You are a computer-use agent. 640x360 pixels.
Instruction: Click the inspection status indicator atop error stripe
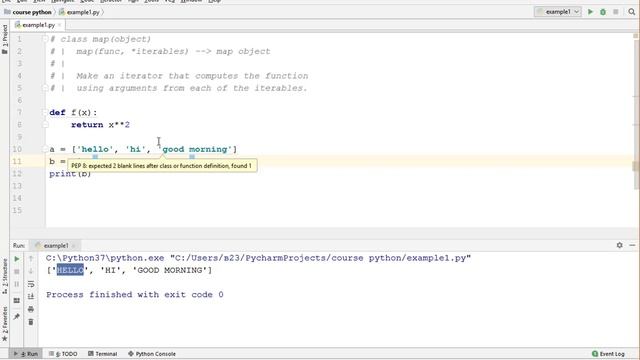(636, 36)
